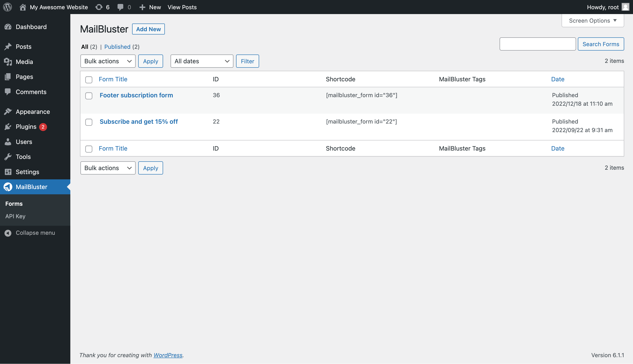
Task: Click the View Posts admin bar link
Action: 182,7
